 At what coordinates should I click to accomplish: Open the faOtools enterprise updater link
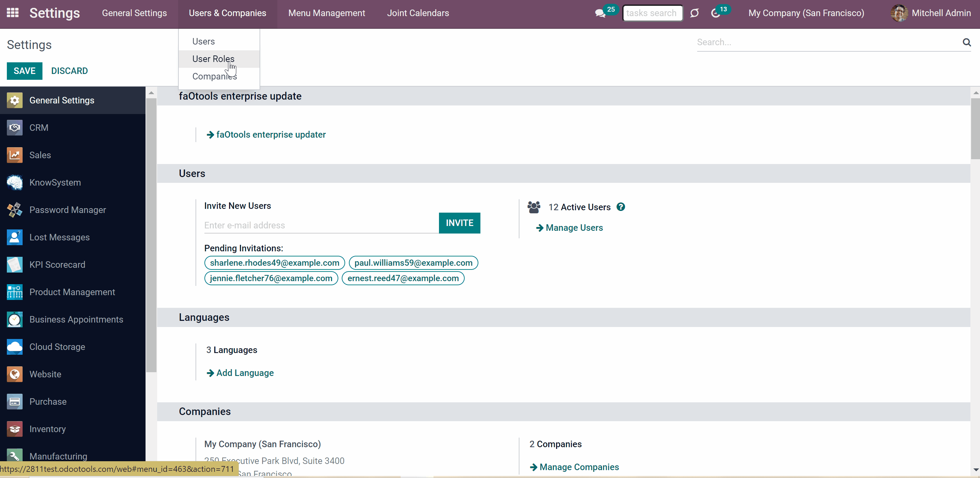(266, 135)
